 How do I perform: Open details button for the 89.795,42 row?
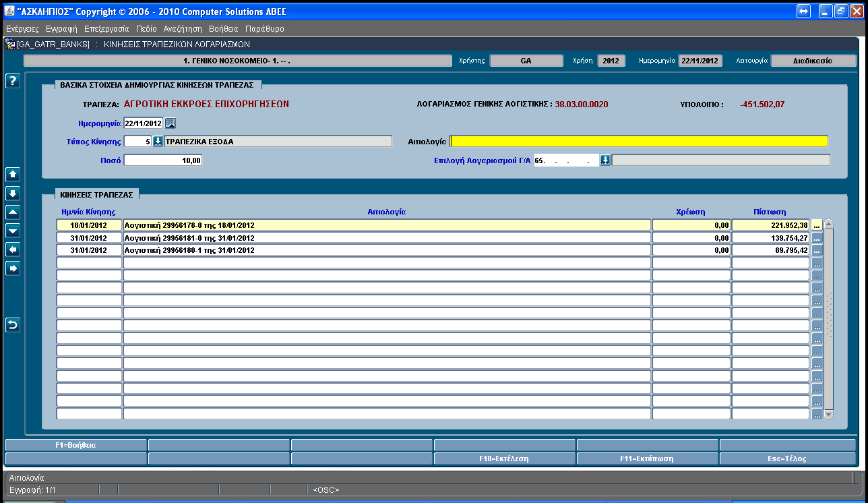tap(817, 250)
